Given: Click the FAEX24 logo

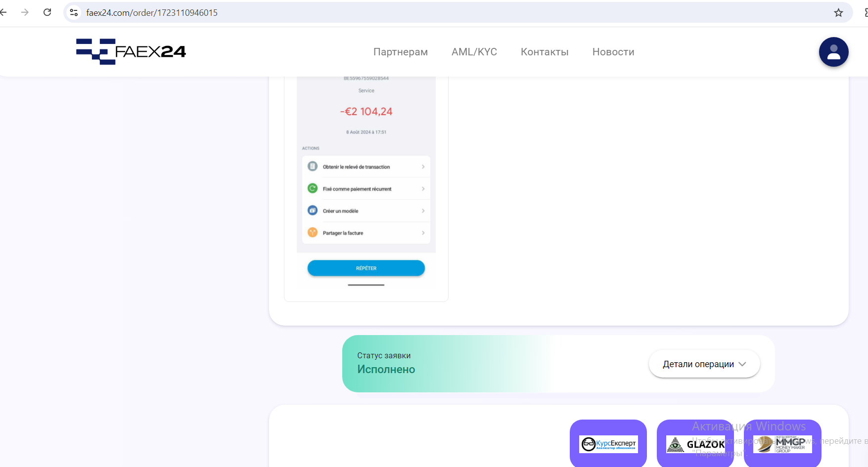Looking at the screenshot, I should [x=131, y=51].
